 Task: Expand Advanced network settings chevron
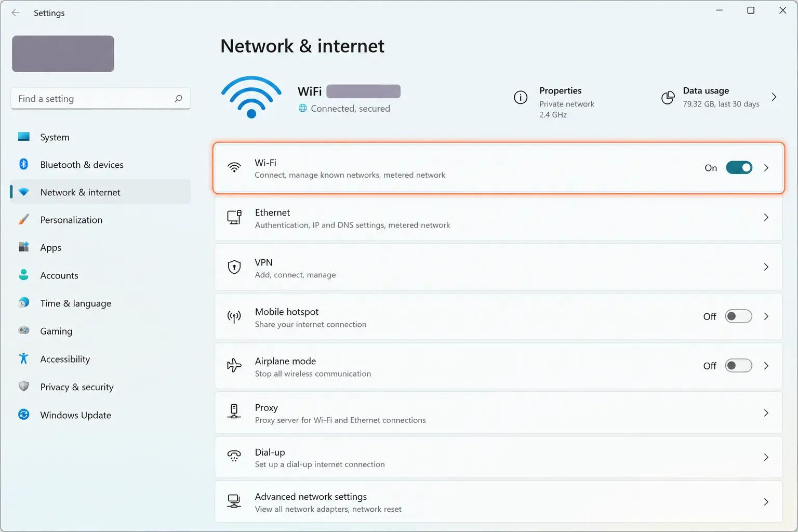tap(766, 502)
